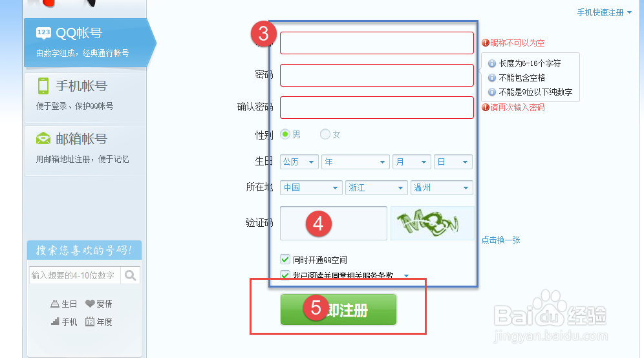Image resolution: width=644 pixels, height=358 pixels.
Task: Select the 爱情 heart icon filter
Action: coord(90,304)
